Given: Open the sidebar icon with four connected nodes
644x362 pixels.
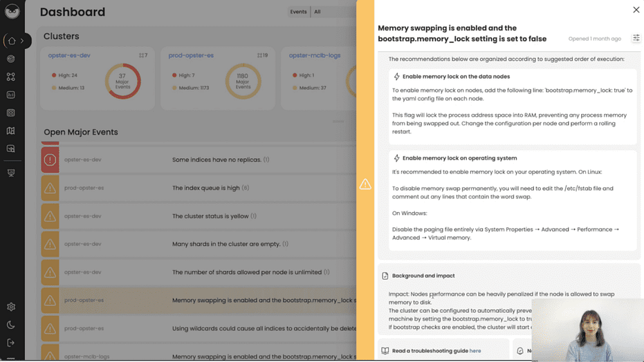Looking at the screenshot, I should click(11, 77).
